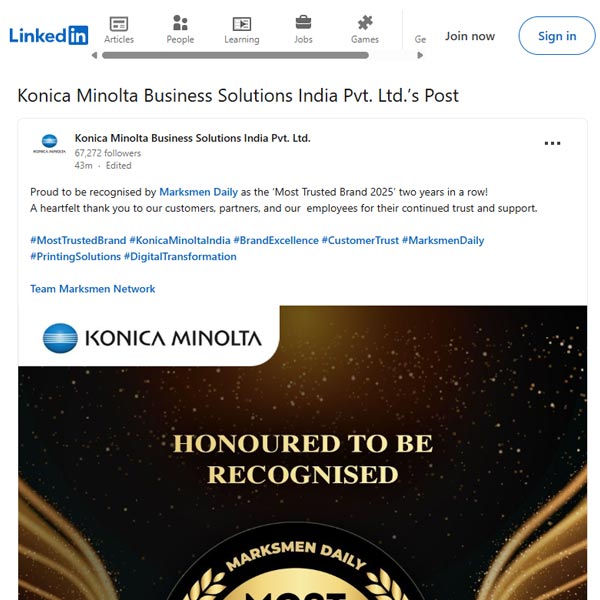Click the nav scroll left arrow

(x=94, y=55)
